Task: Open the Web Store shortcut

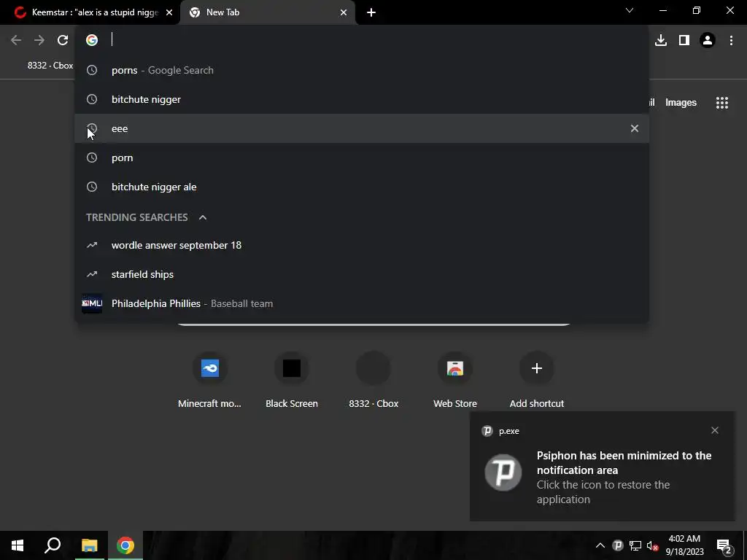Action: 455,381
